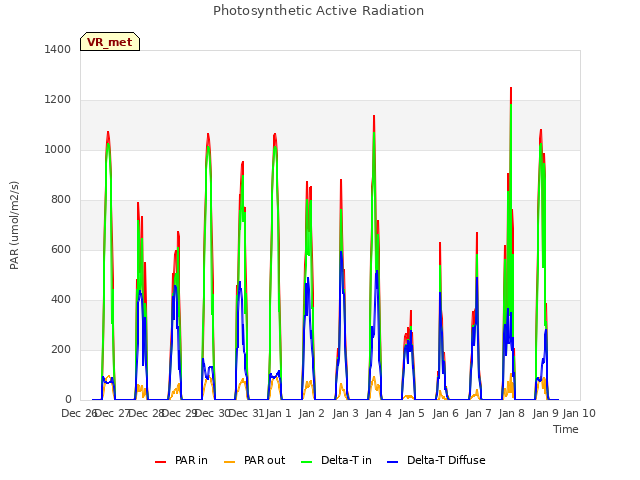Click the 1200 y-axis tick label
This screenshot has height=480, width=640.
[x=58, y=100]
